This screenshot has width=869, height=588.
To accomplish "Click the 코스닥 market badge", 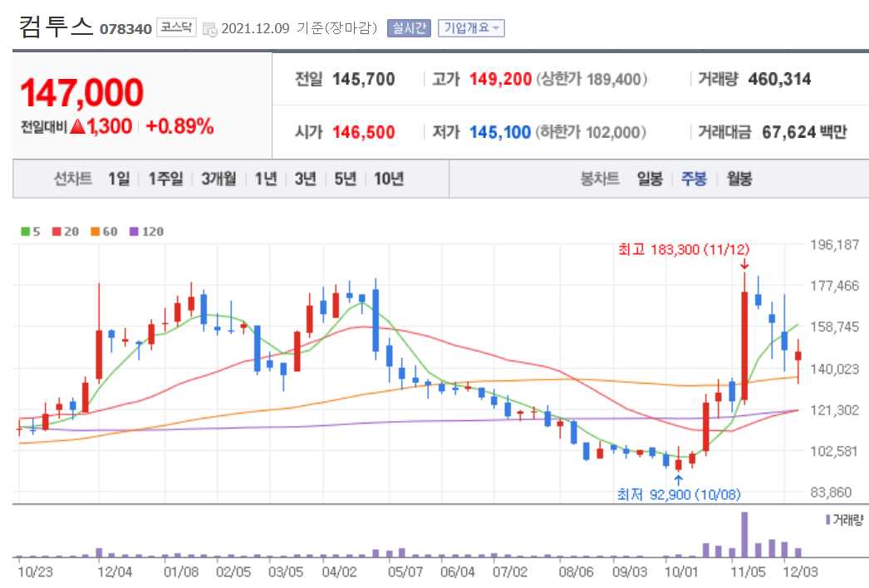I will click(x=176, y=27).
